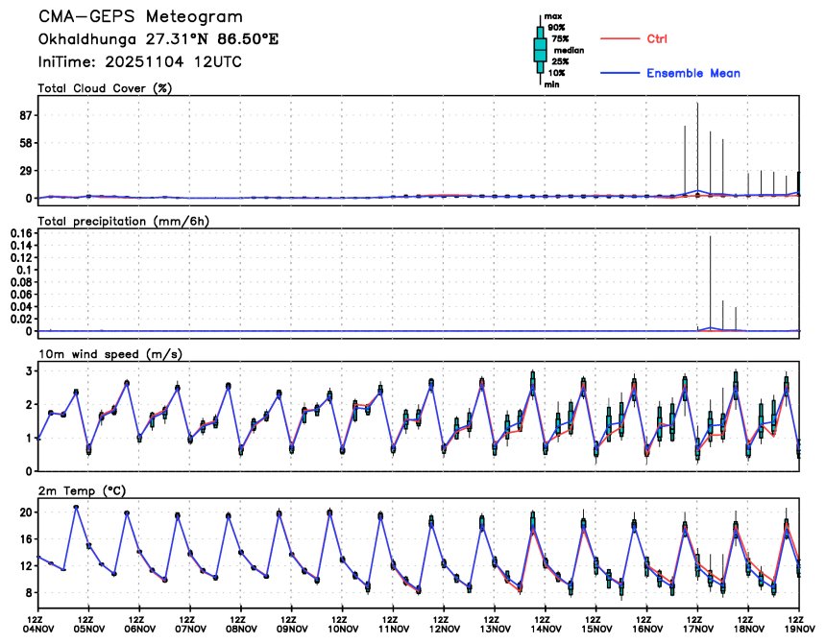Viewport: 826px width, 644px height.
Task: Click the CMA-GEPS Meteogram title
Action: tap(140, 17)
